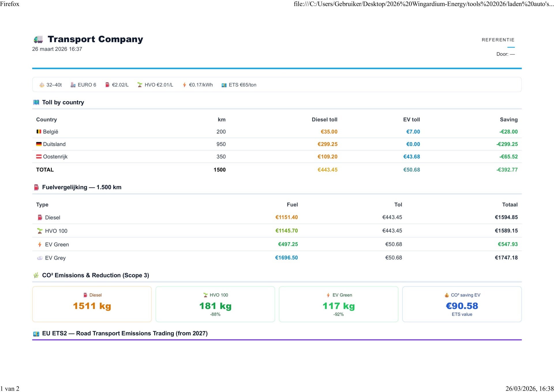Screen dimensions: 554x392
Task: Click the German flag in Duitsland row
Action: [39, 144]
